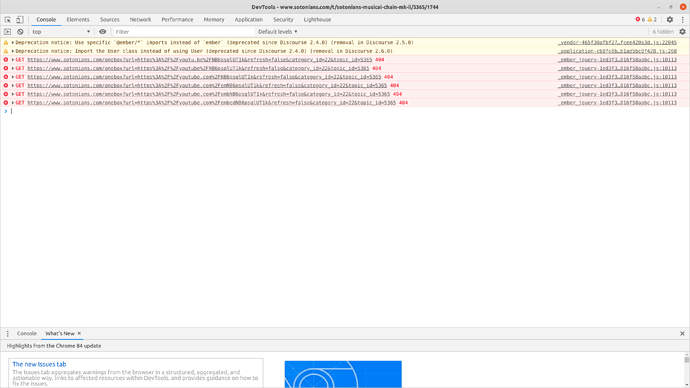
Task: Switch to the Sources tab
Action: [110, 20]
